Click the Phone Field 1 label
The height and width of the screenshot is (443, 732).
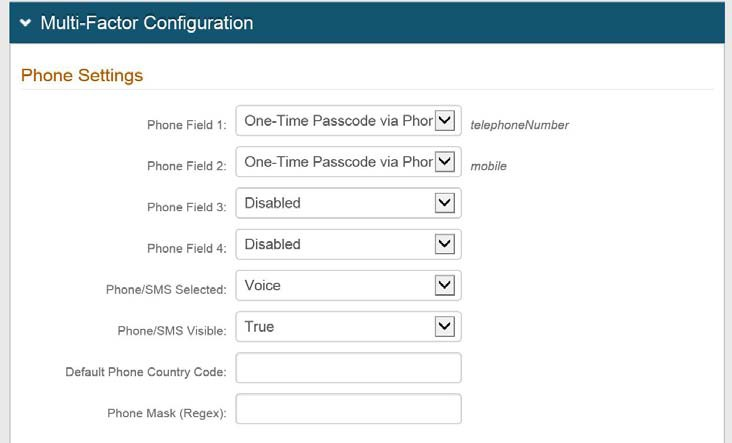pyautogui.click(x=187, y=125)
